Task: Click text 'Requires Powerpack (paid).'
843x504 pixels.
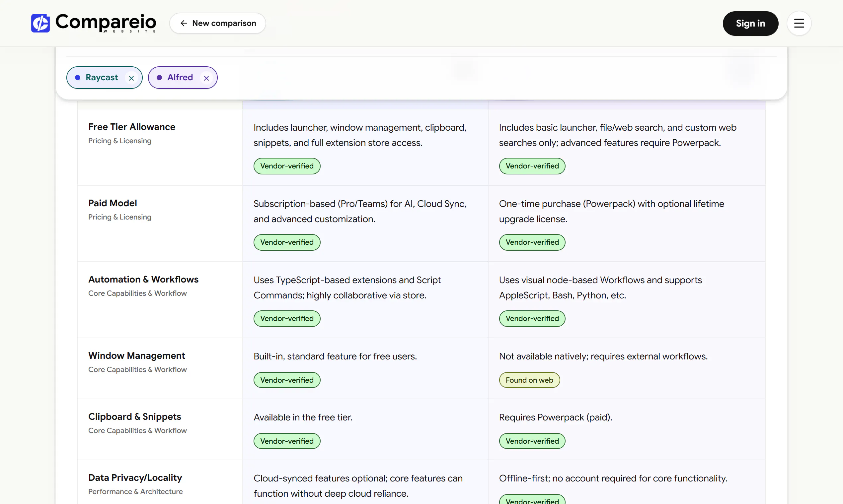Action: point(556,417)
